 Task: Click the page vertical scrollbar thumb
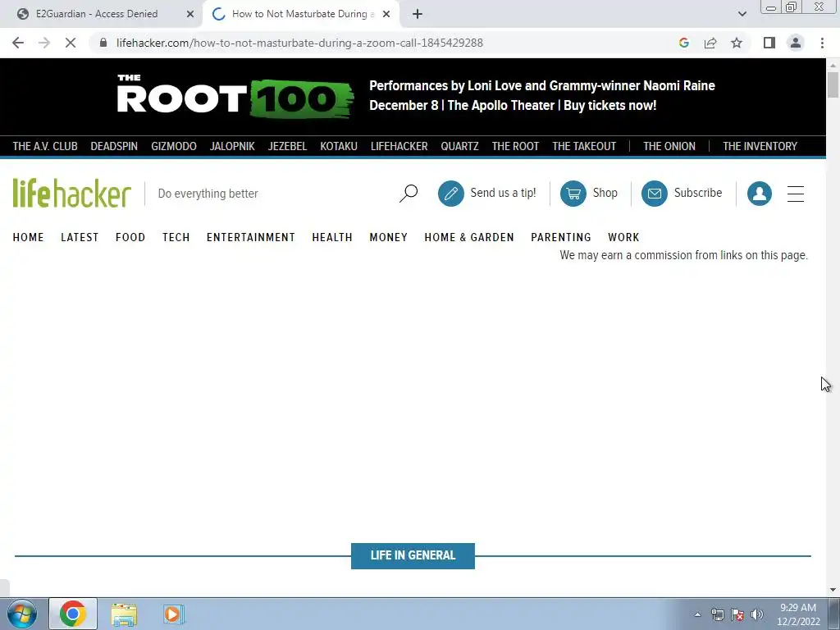[833, 84]
